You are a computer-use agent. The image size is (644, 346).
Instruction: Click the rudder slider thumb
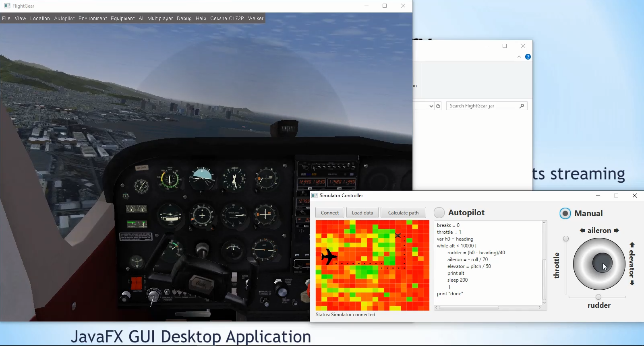[x=598, y=297]
